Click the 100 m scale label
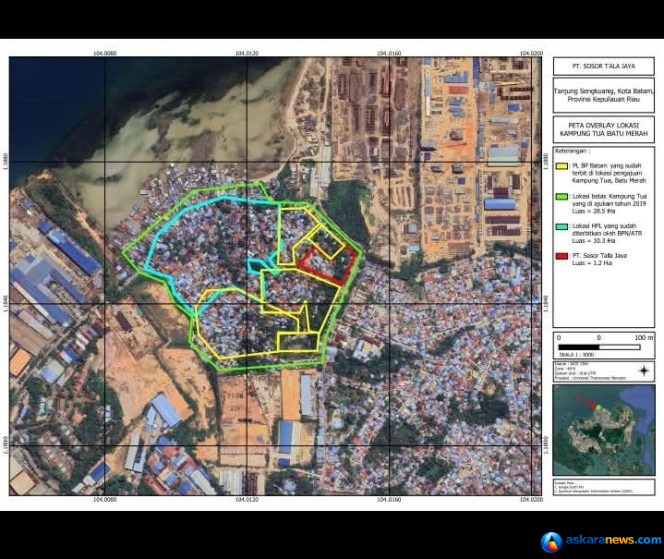664x559 pixels. coord(644,338)
